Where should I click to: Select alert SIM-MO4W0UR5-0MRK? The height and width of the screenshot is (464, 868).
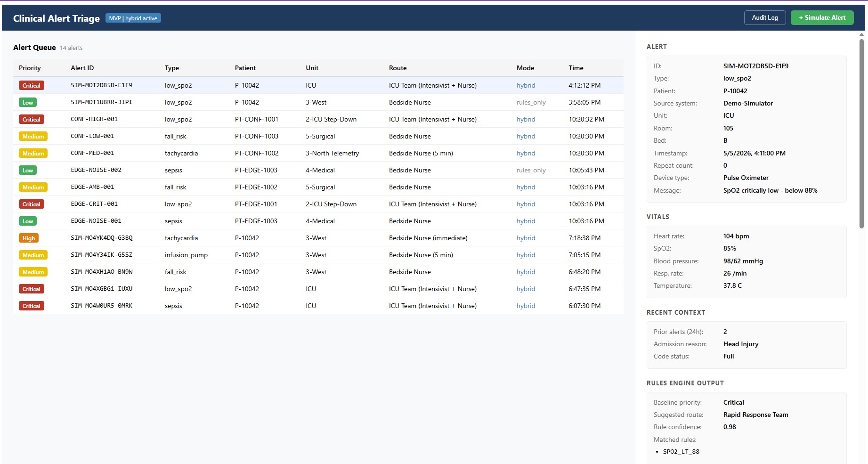point(318,306)
